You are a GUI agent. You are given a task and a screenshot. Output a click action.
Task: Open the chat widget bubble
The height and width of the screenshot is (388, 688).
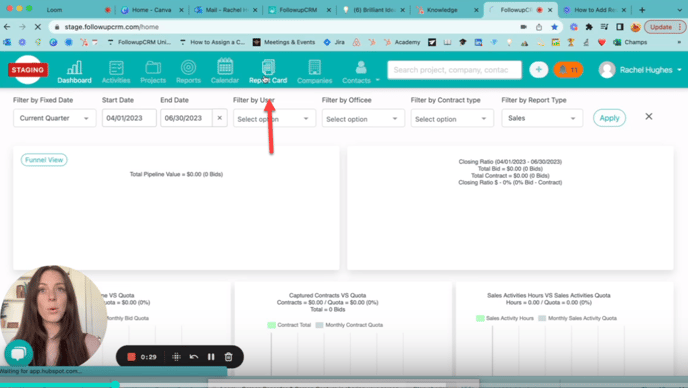[x=18, y=353]
